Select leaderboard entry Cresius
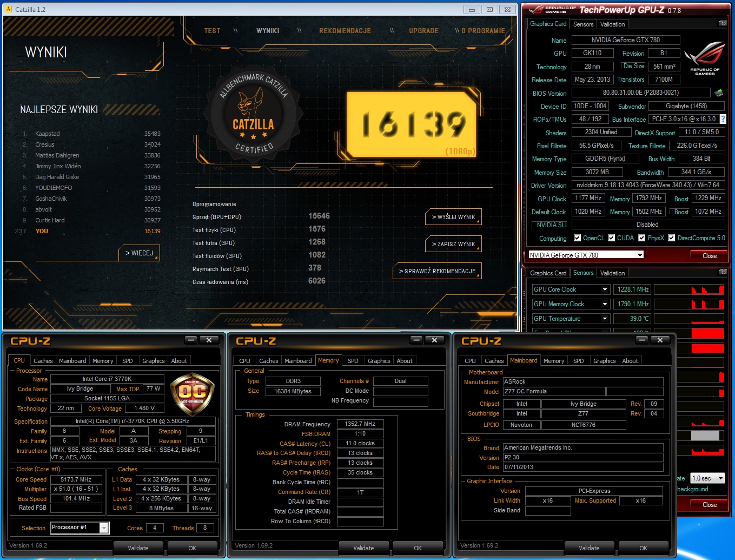The height and width of the screenshot is (560, 735). click(92, 144)
